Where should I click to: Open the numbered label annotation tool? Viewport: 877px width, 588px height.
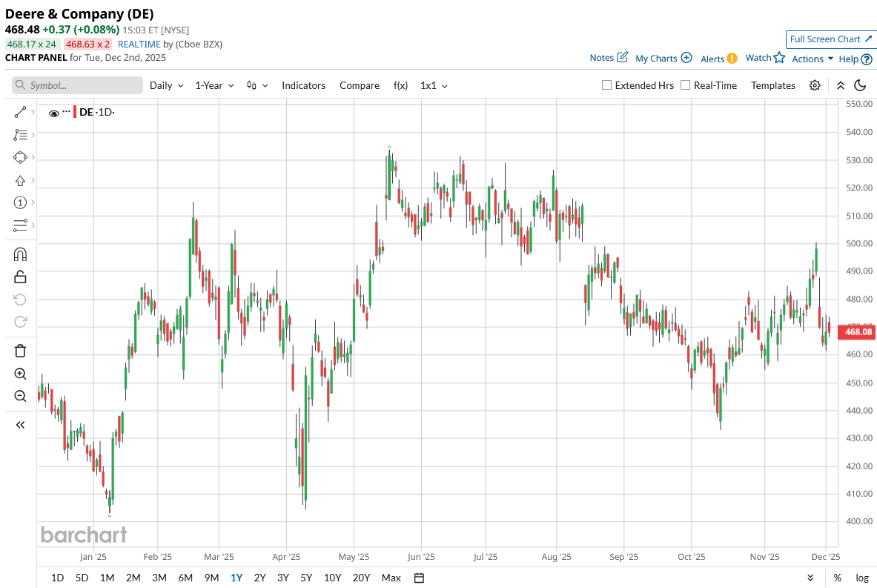click(20, 202)
